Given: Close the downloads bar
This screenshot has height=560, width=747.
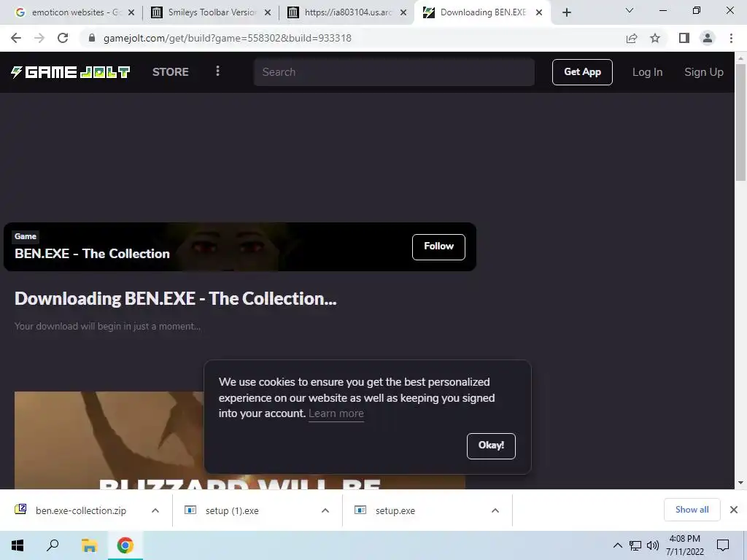Looking at the screenshot, I should (x=734, y=510).
